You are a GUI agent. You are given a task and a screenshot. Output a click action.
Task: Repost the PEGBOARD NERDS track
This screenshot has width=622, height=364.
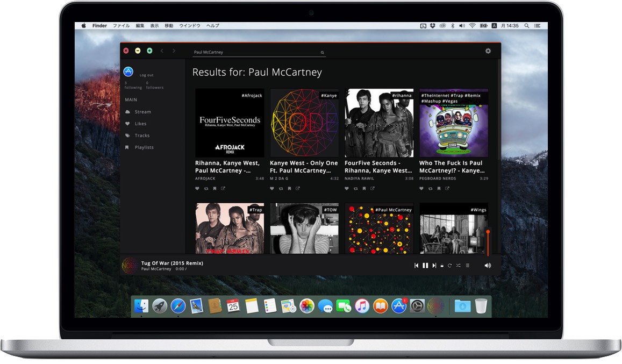[x=430, y=189]
